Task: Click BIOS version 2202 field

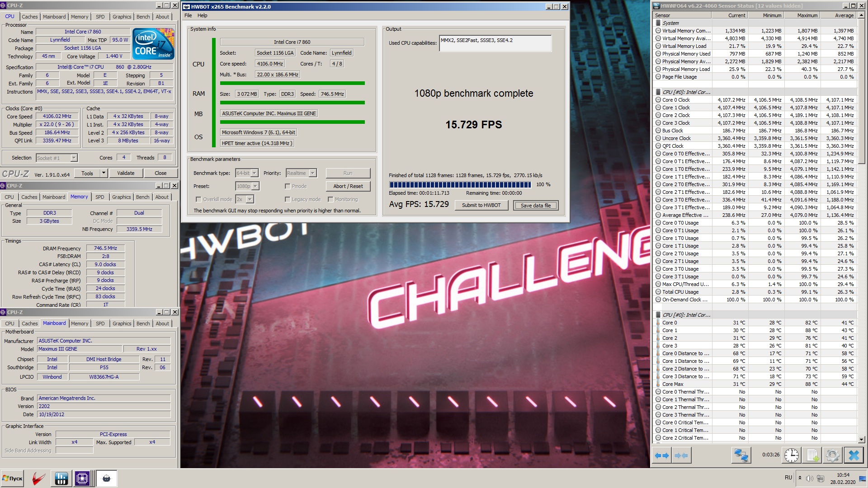Action: 104,406
